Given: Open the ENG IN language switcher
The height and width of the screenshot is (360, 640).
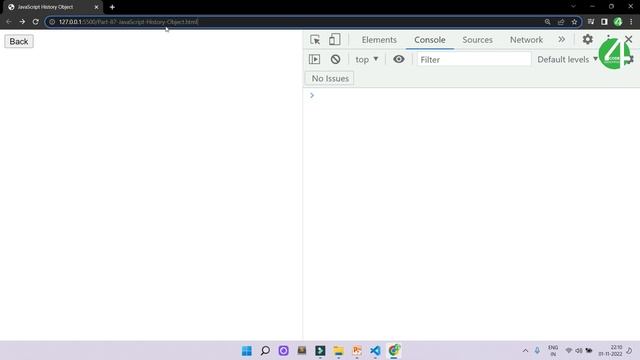Looking at the screenshot, I should click(x=553, y=351).
